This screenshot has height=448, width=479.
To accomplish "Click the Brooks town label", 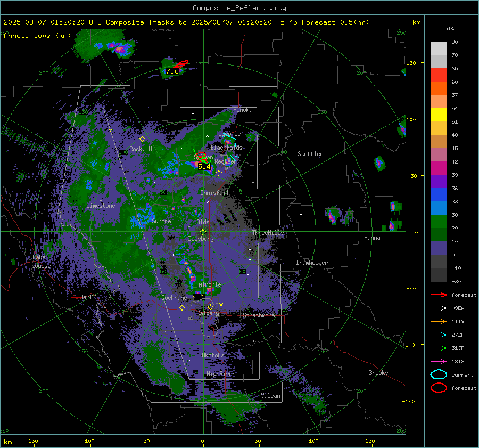I will (x=378, y=373).
